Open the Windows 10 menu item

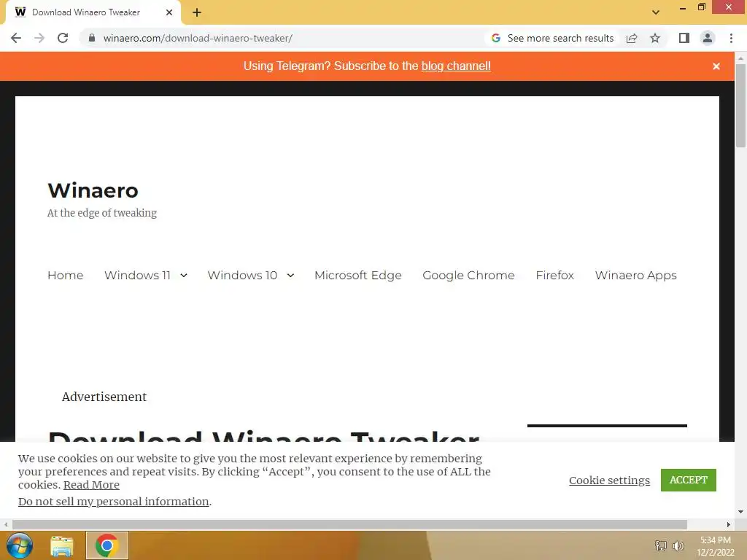coord(242,275)
